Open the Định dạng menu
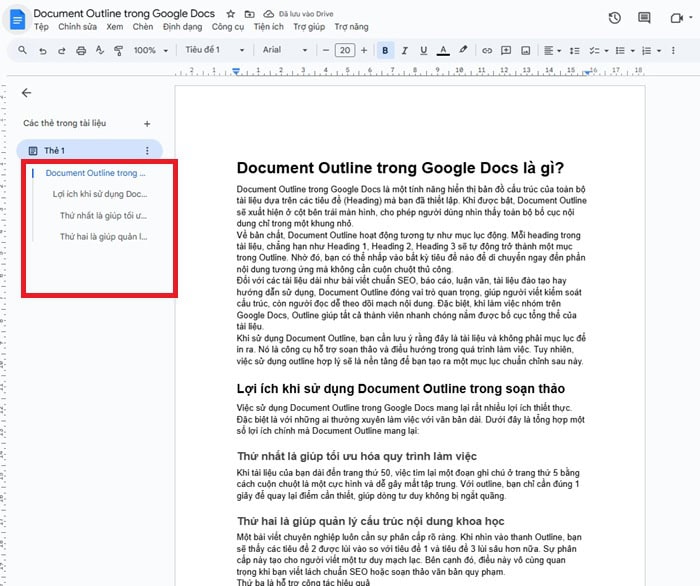The height and width of the screenshot is (586, 700). click(x=182, y=27)
